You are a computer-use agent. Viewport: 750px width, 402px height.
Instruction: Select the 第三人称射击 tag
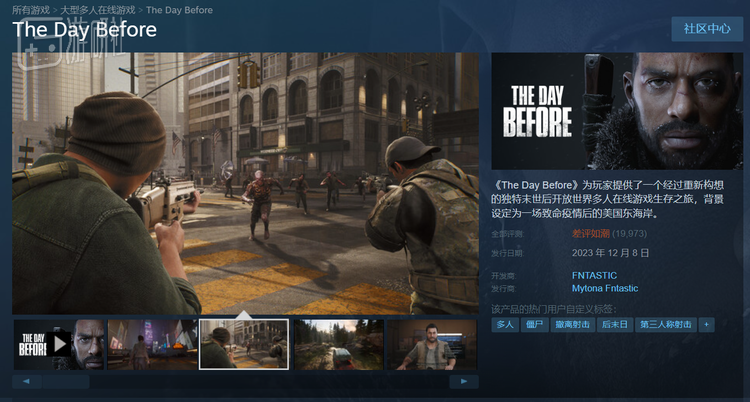click(x=666, y=325)
